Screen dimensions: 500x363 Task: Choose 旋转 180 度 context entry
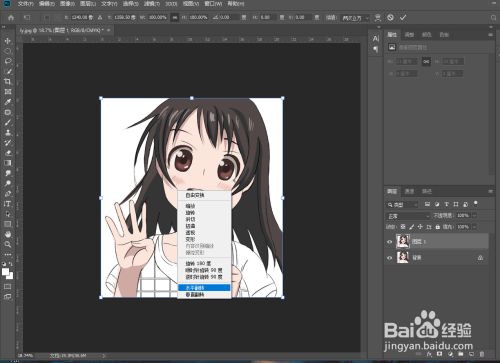point(204,263)
